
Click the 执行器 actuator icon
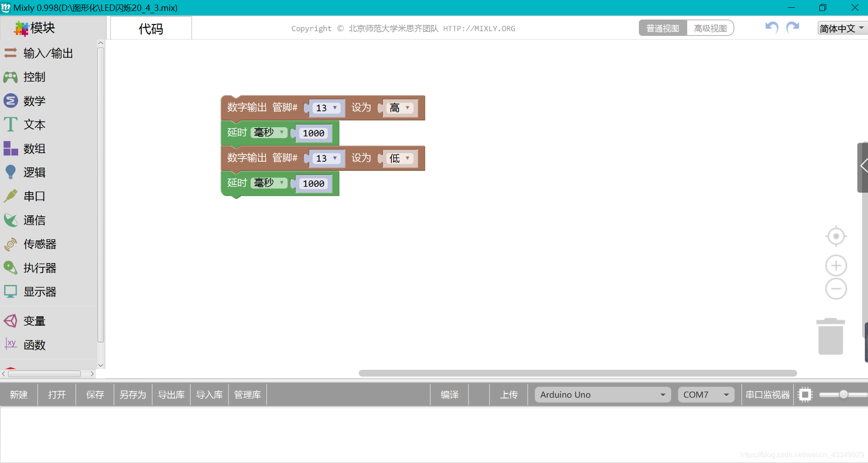[x=10, y=268]
